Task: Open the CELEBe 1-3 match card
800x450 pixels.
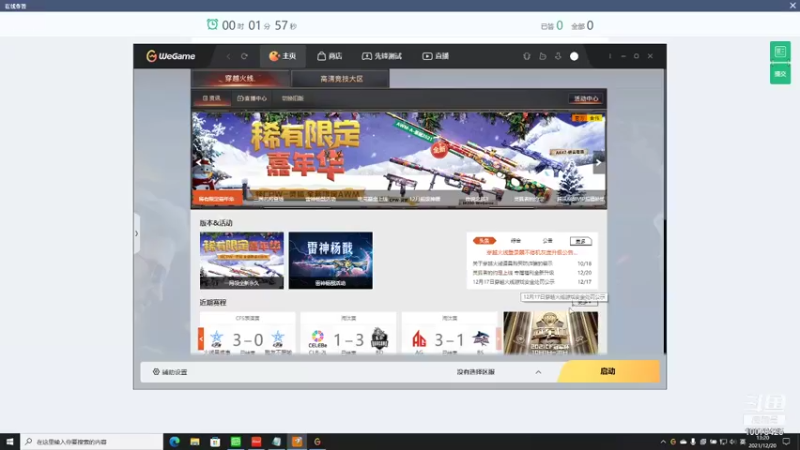Action: tap(348, 334)
